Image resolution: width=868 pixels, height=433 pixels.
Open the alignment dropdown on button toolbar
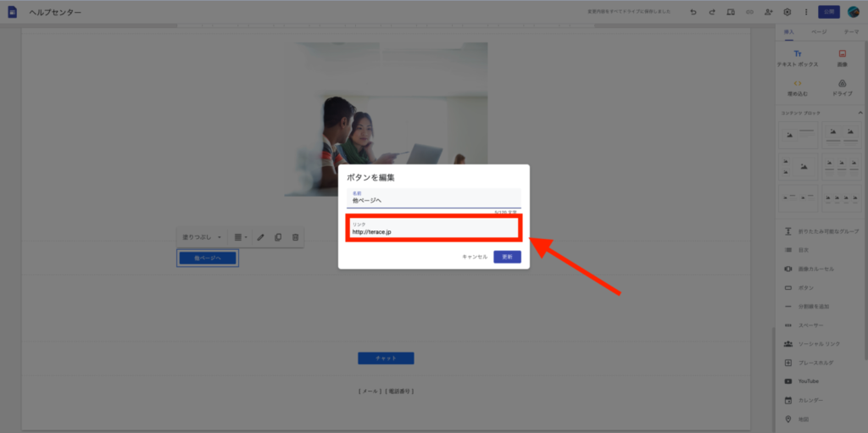pos(240,237)
